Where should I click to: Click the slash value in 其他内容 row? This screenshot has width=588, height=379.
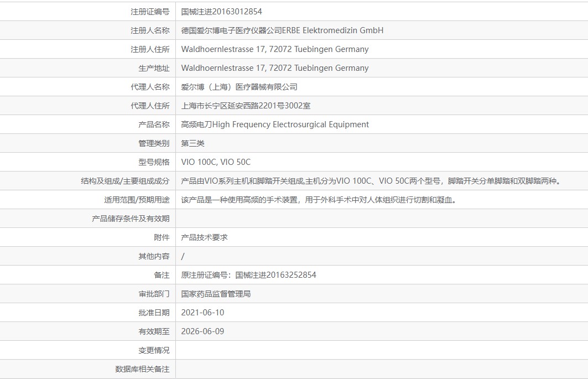pos(183,256)
